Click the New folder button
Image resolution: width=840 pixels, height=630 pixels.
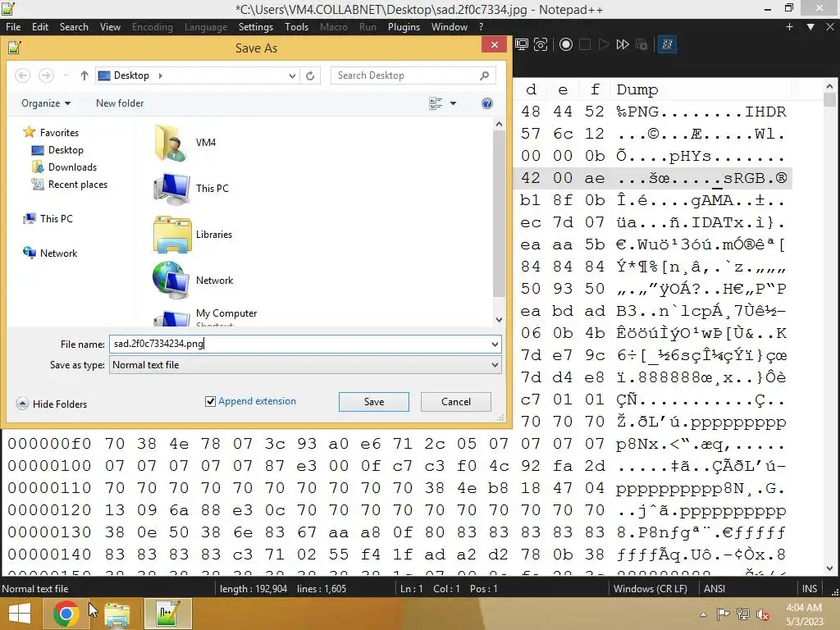[x=120, y=103]
